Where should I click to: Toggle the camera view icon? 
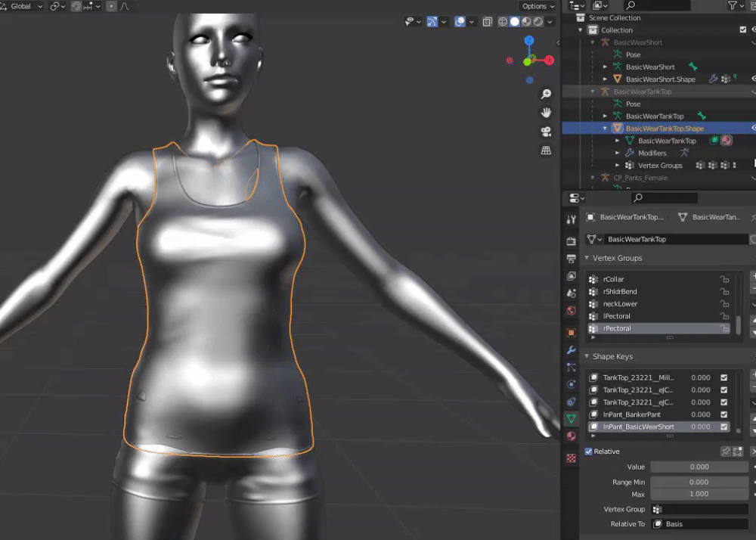coord(546,132)
